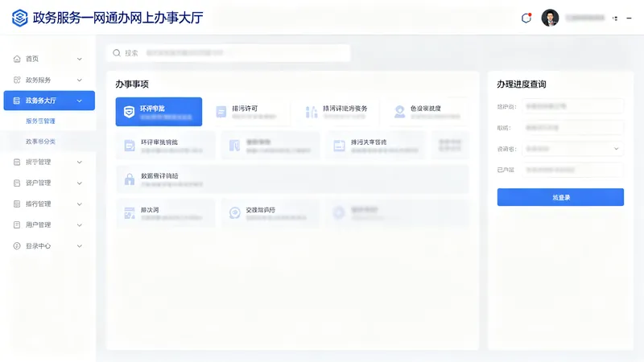Open the 服务区管理 submenu entry

40,121
